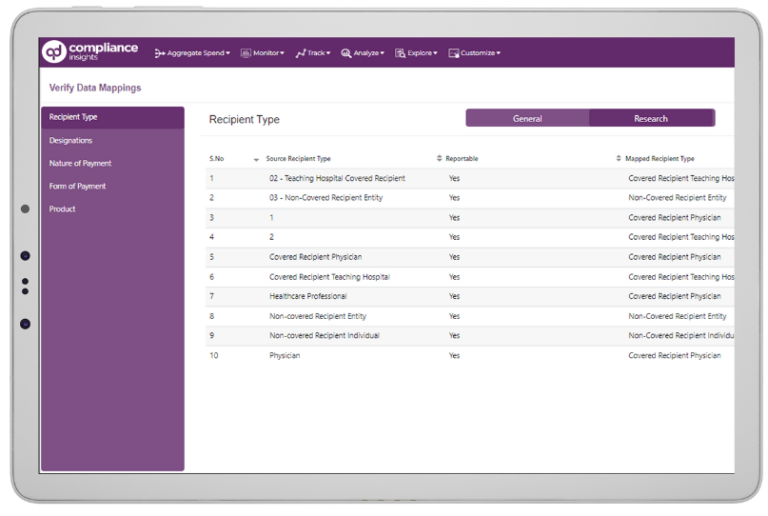768x516 pixels.
Task: Sort table using Mapped Recipient Type sort icon
Action: coord(619,158)
